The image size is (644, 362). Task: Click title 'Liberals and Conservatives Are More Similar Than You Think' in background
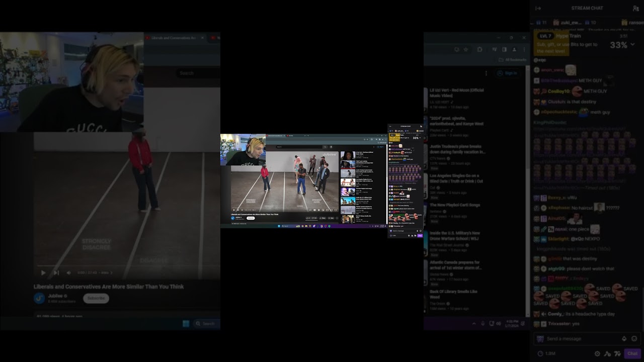[x=109, y=287]
